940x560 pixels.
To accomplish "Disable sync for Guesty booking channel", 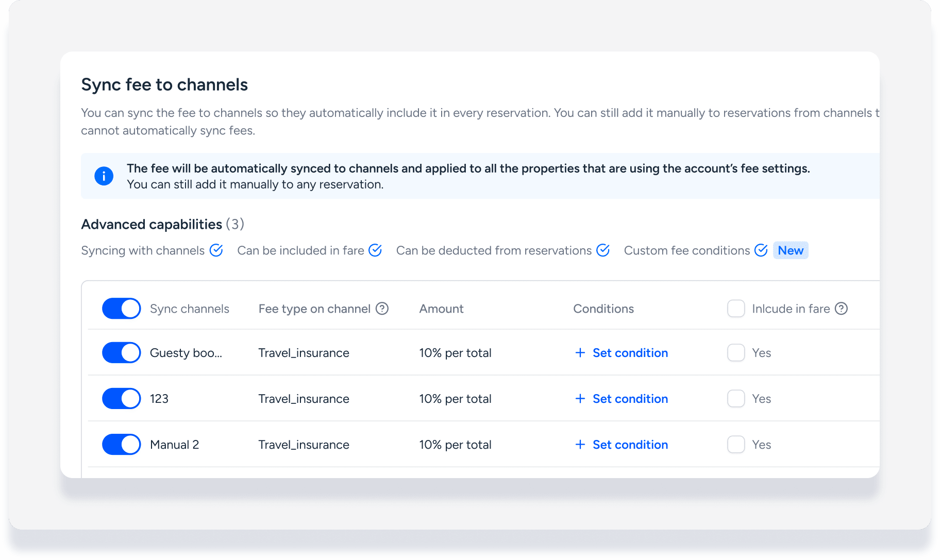I will click(x=122, y=353).
